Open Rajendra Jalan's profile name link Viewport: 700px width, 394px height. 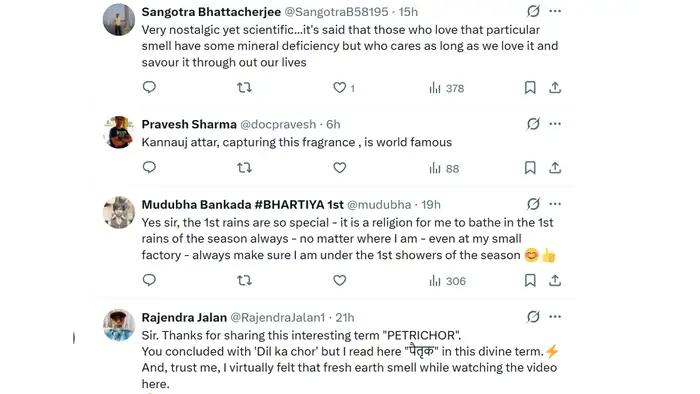184,317
